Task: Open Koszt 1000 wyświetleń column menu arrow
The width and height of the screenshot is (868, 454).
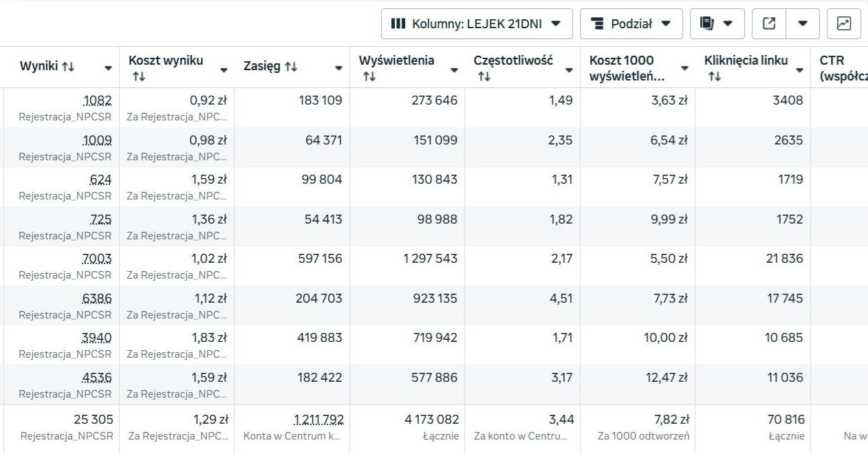Action: click(684, 68)
